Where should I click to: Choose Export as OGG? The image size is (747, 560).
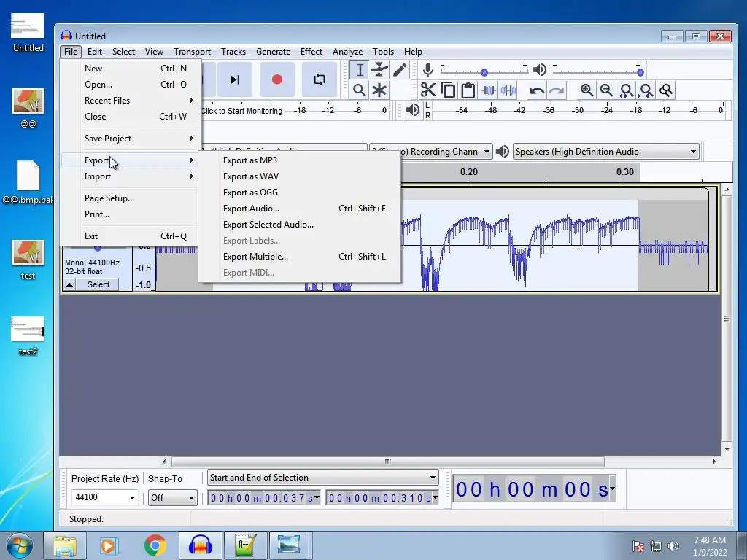299,192
